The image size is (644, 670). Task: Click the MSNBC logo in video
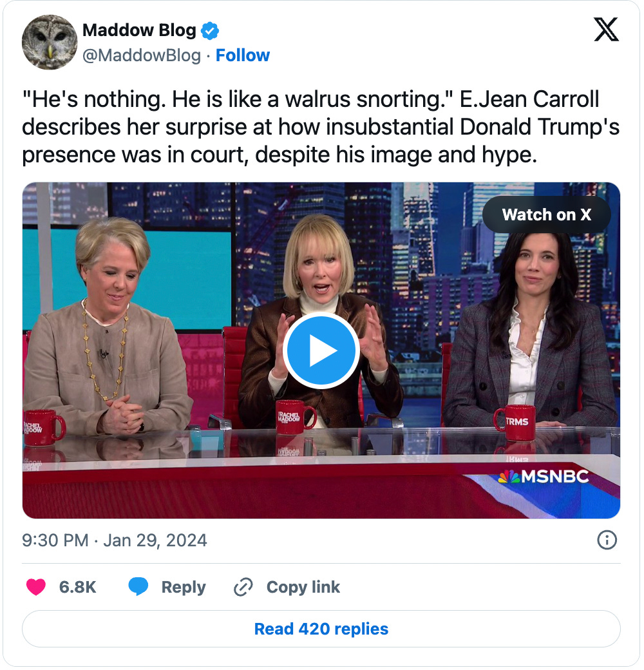click(544, 477)
